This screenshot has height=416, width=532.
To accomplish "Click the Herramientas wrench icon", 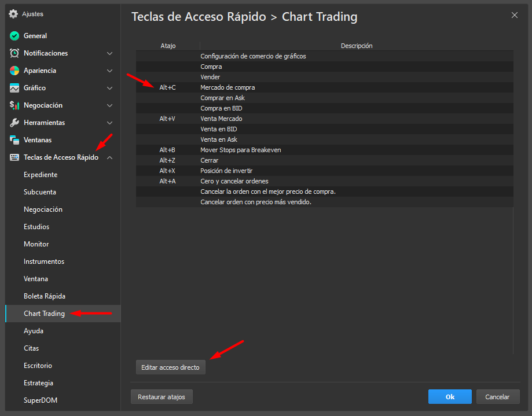I will pyautogui.click(x=14, y=123).
